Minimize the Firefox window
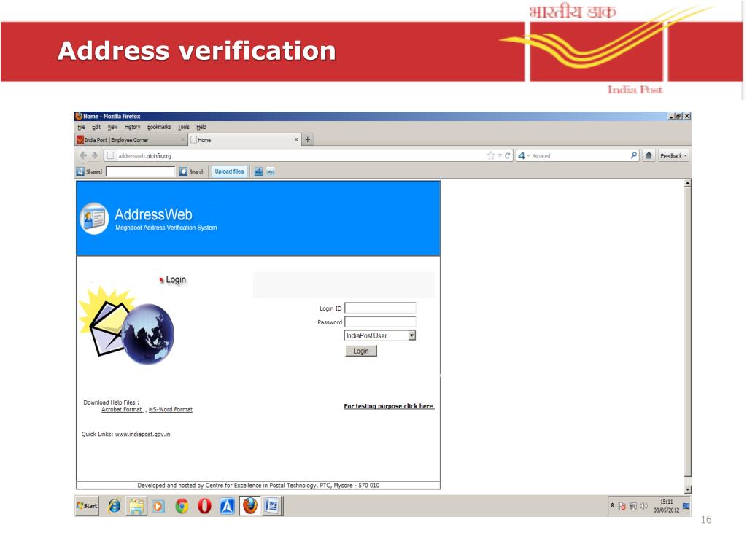The image size is (747, 560). [x=671, y=116]
